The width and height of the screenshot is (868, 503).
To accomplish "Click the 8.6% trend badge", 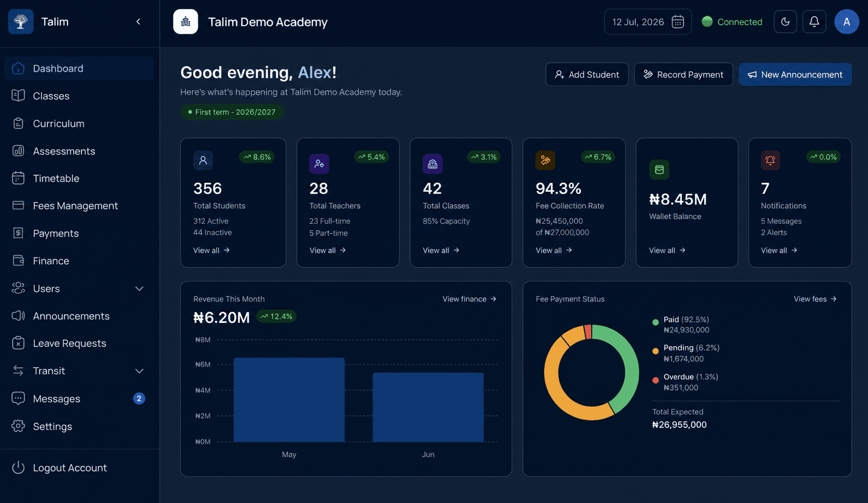I will coord(257,157).
